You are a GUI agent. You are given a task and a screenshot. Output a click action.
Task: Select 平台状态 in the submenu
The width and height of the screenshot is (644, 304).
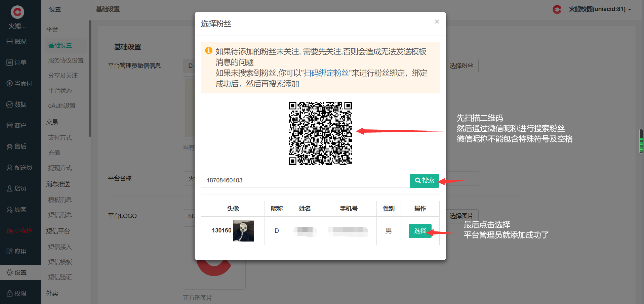pyautogui.click(x=60, y=90)
